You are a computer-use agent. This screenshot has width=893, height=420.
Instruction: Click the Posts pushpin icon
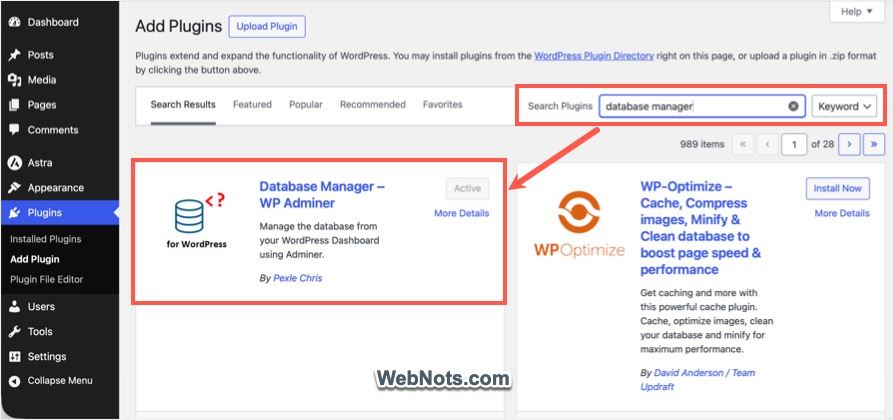pyautogui.click(x=14, y=55)
